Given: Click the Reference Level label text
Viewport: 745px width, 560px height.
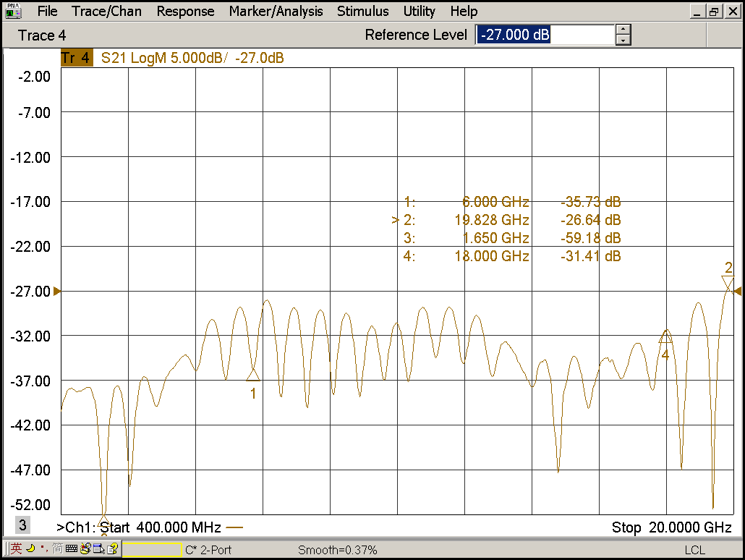Looking at the screenshot, I should coord(416,35).
